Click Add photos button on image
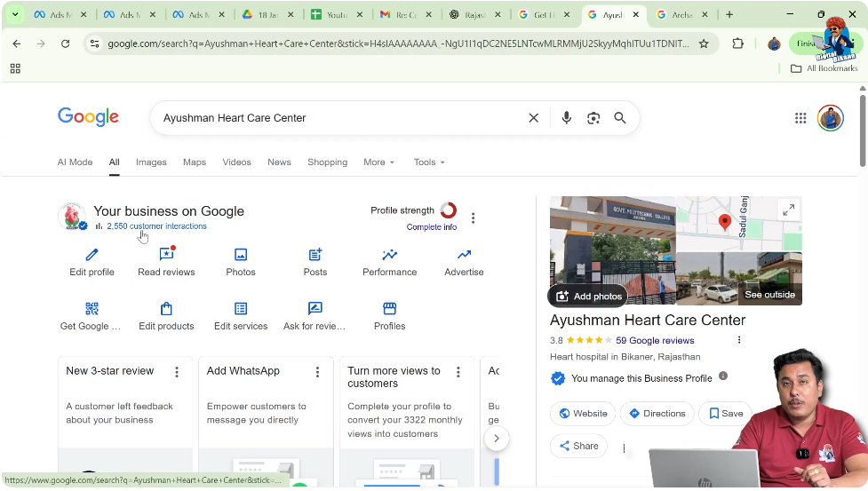 point(588,297)
